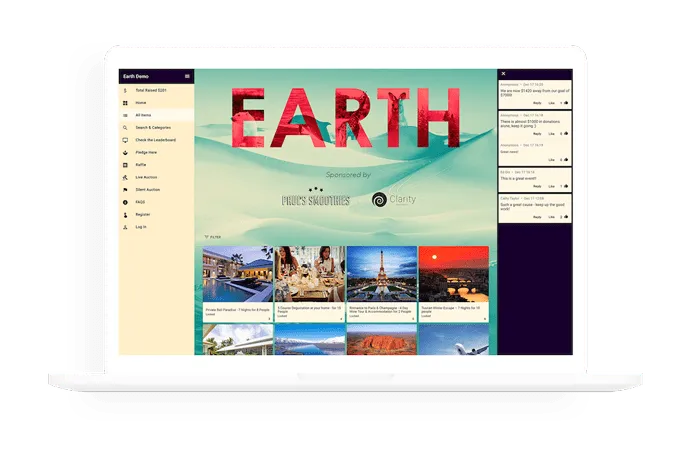Like Cathy Taylor's 'Such a great cause' comment
The height and width of the screenshot is (450, 681).
point(552,217)
